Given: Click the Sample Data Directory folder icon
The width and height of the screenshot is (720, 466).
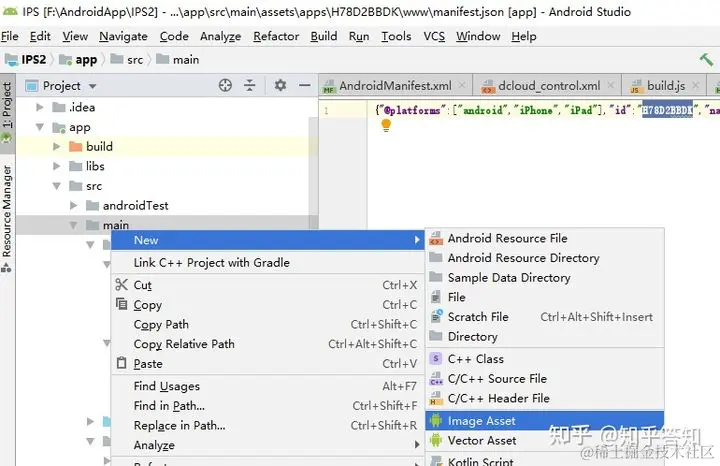Looking at the screenshot, I should point(436,277).
